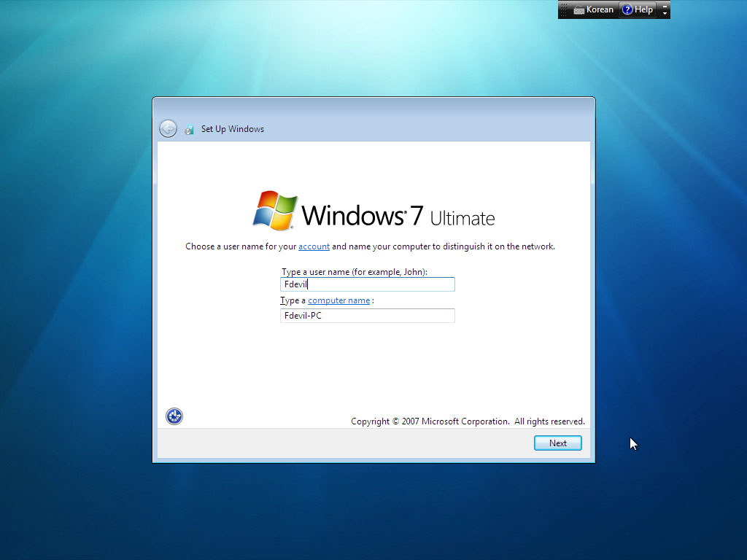
Task: Click the user name input field
Action: point(368,284)
